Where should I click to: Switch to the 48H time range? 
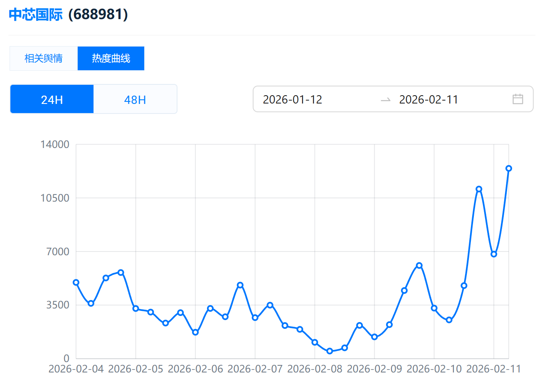[x=135, y=99]
